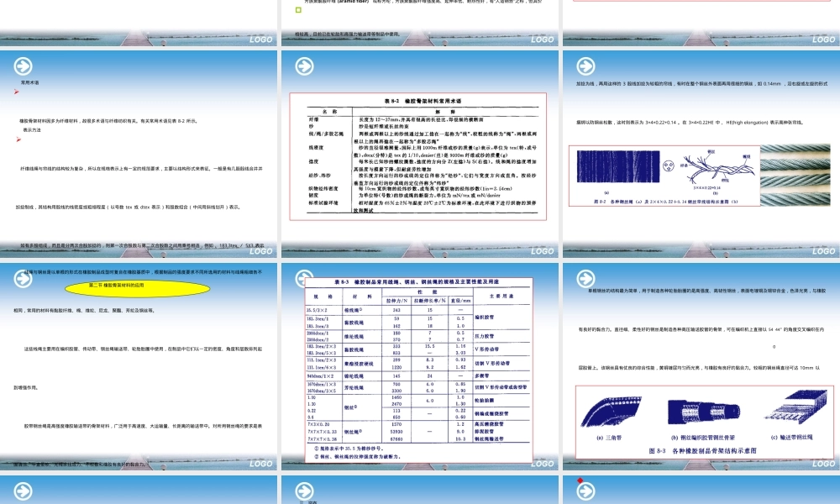This screenshot has height=504, width=840.
Task: Click the arrow icon on the bottom-left cut-off slide
Action: click(x=23, y=491)
